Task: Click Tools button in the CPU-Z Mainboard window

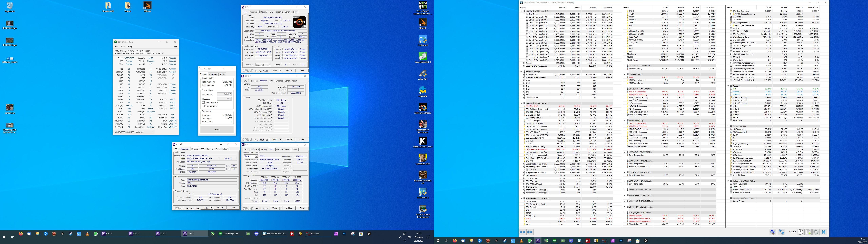Action: pyautogui.click(x=205, y=208)
